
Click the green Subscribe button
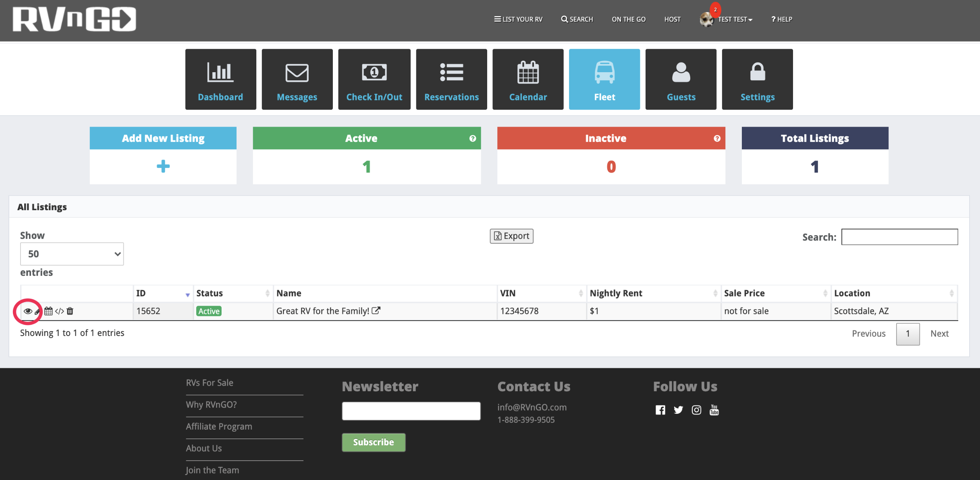coord(374,442)
